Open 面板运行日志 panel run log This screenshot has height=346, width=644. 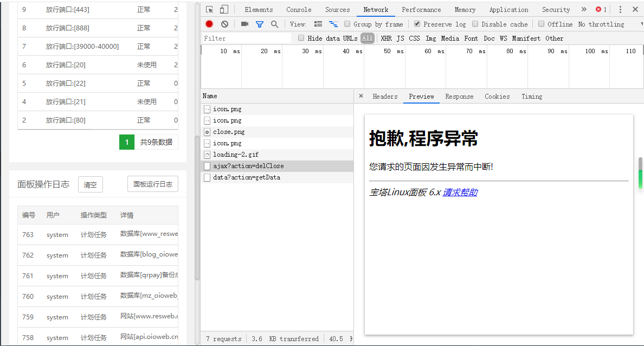coord(153,184)
